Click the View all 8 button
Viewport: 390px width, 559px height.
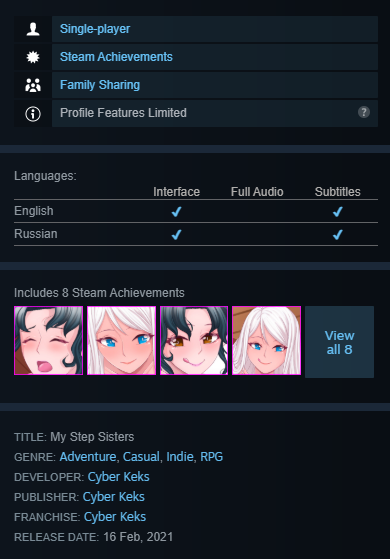tap(339, 342)
